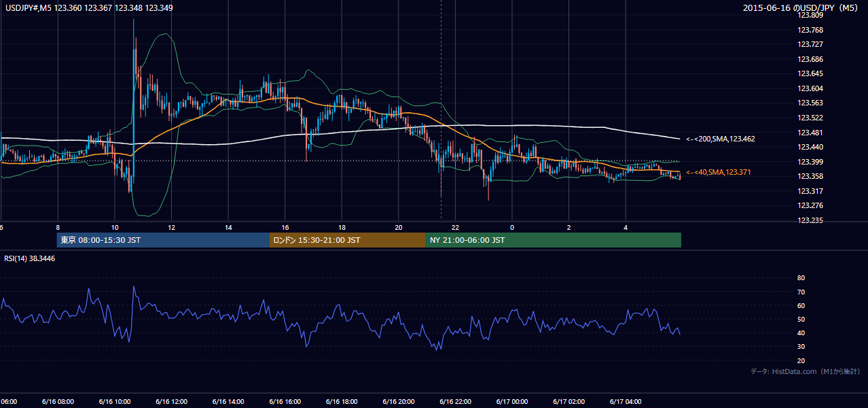The height and width of the screenshot is (408, 868).
Task: Click price level 123.809 on the axis
Action: [x=810, y=15]
